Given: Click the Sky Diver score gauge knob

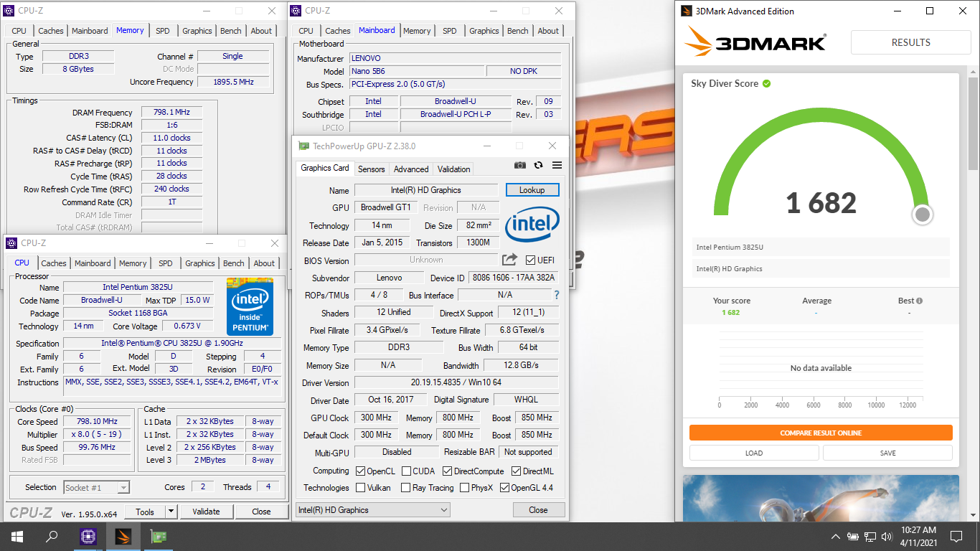Looking at the screenshot, I should point(923,215).
